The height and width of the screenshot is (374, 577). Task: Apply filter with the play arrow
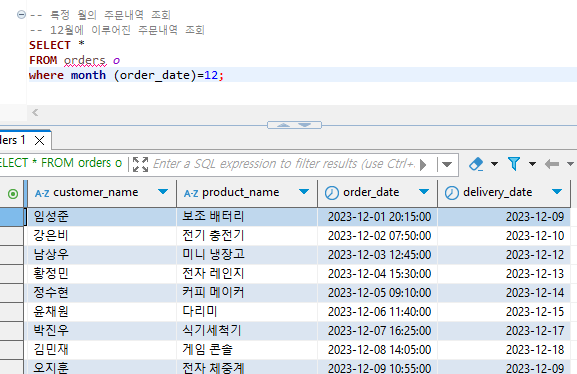(x=423, y=165)
